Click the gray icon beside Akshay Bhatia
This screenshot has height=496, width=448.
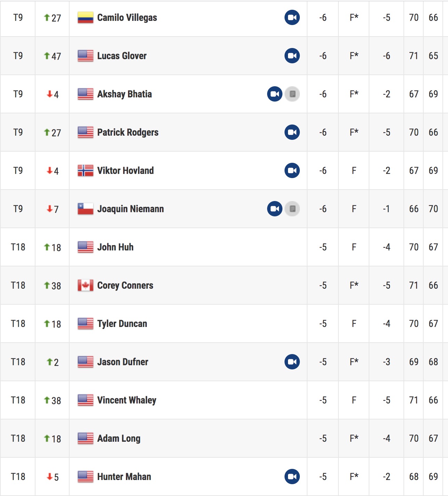pos(292,94)
